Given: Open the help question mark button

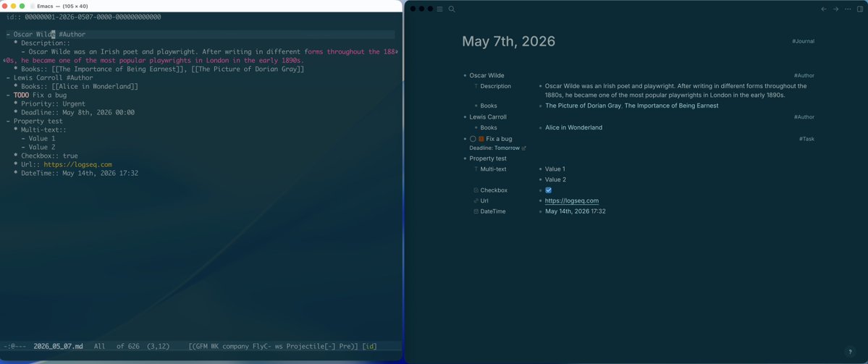Looking at the screenshot, I should coord(851,352).
